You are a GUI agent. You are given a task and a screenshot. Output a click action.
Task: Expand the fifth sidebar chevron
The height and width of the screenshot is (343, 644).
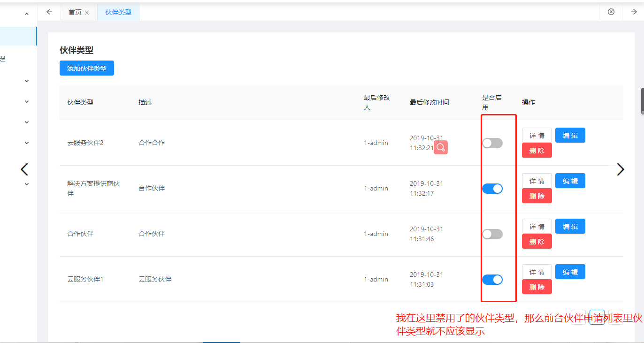point(27,143)
